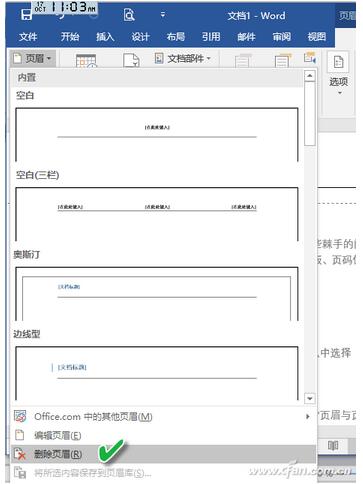Switch to the 布局 tab

pos(176,37)
